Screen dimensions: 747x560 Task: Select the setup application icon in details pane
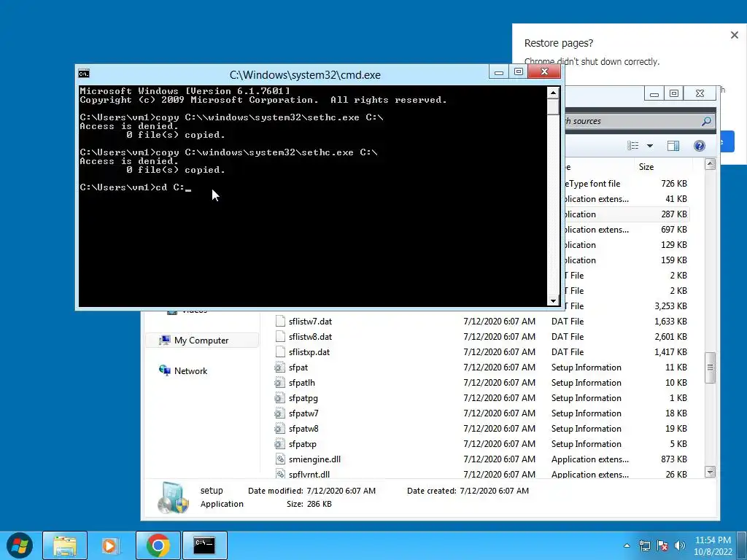174,498
